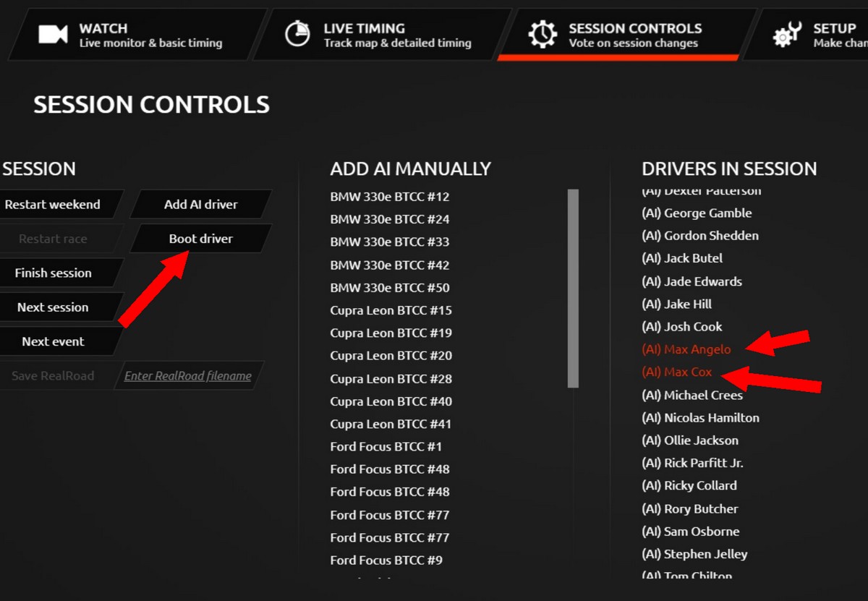The image size is (868, 601).
Task: Select Cupra Leon BTCC #15
Action: click(x=391, y=310)
